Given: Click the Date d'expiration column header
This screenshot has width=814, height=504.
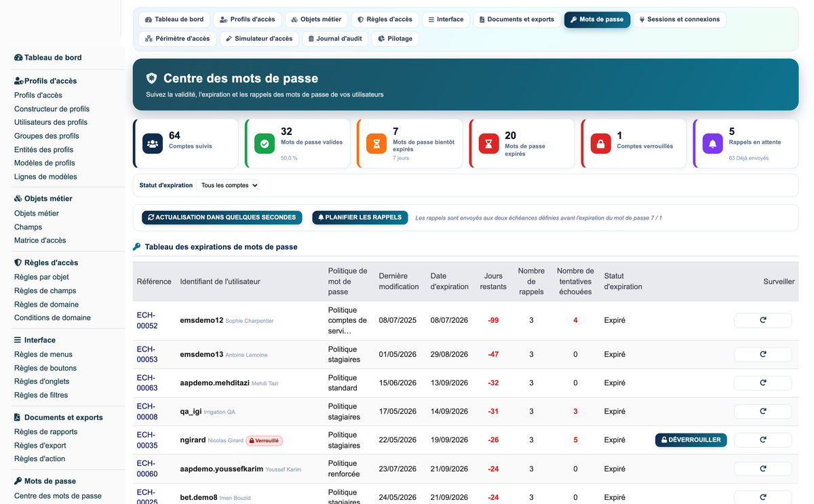Looking at the screenshot, I should tap(449, 282).
